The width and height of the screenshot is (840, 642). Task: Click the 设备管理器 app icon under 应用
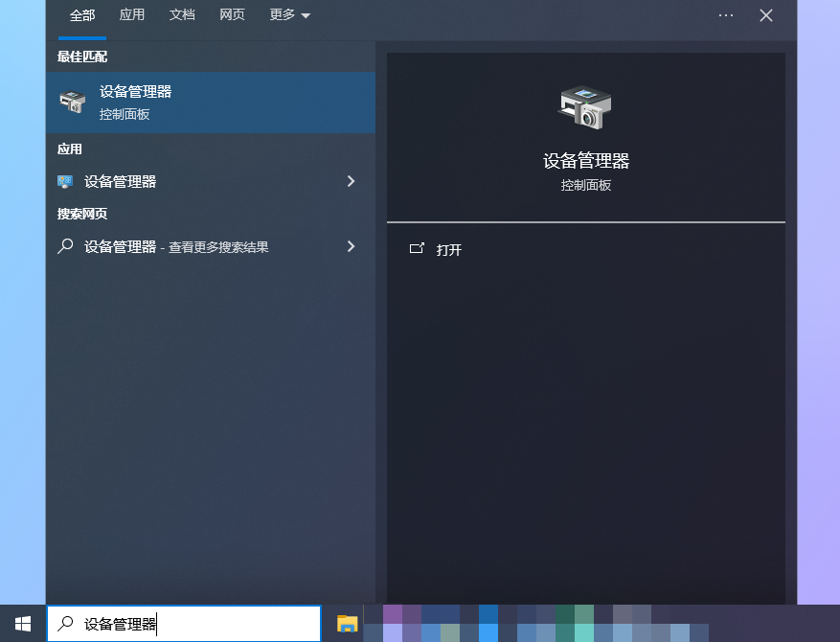[x=66, y=181]
